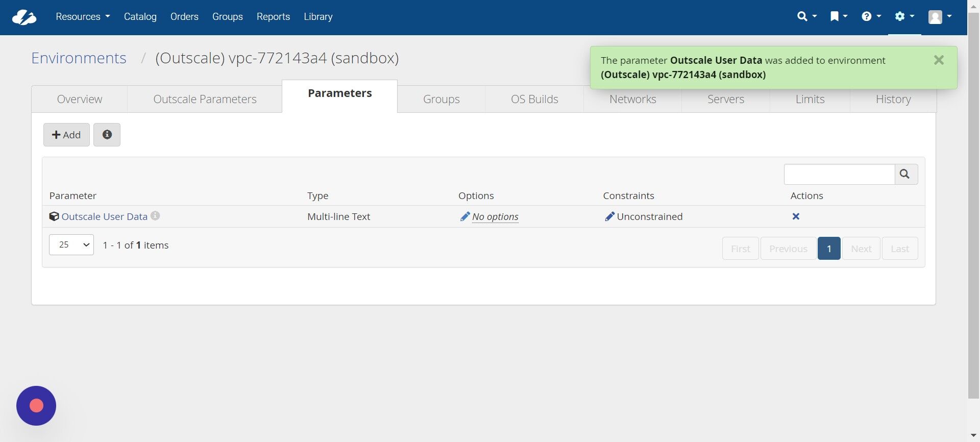Switch to the Servers tab

[726, 100]
